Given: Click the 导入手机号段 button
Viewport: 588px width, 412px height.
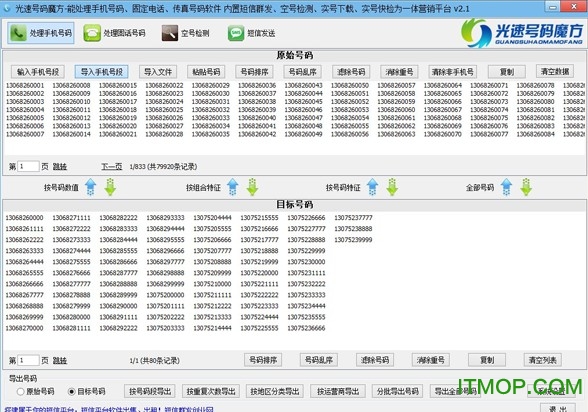Looking at the screenshot, I should (102, 72).
